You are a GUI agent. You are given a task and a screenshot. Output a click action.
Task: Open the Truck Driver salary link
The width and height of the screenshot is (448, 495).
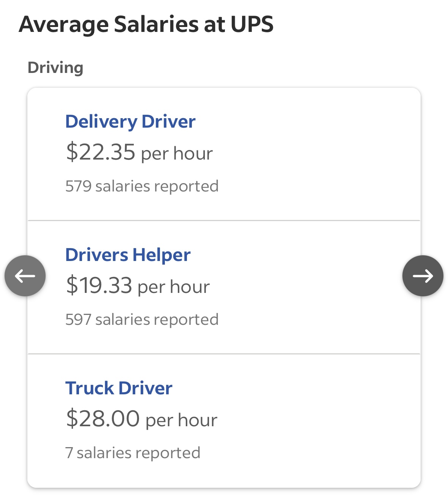tap(119, 388)
